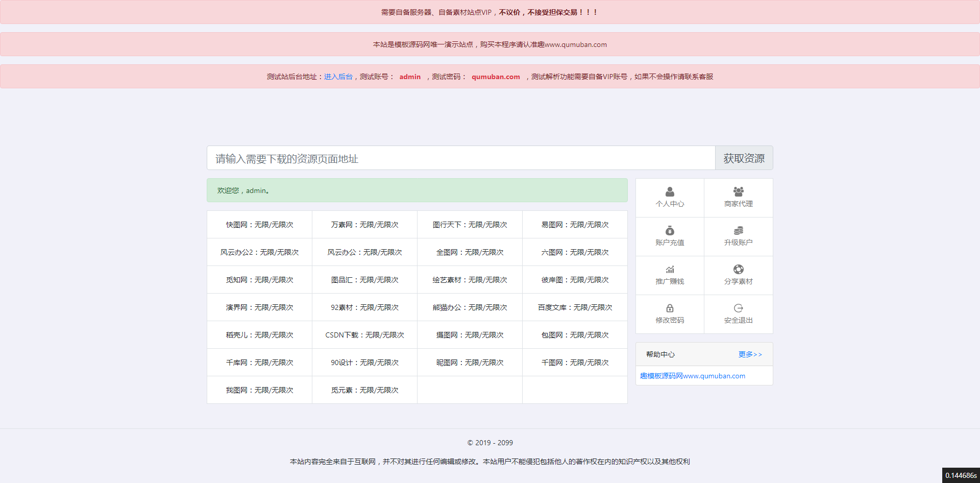Select the 千库网：无限/无限次 cell
Viewport: 980px width, 483px height.
[259, 363]
